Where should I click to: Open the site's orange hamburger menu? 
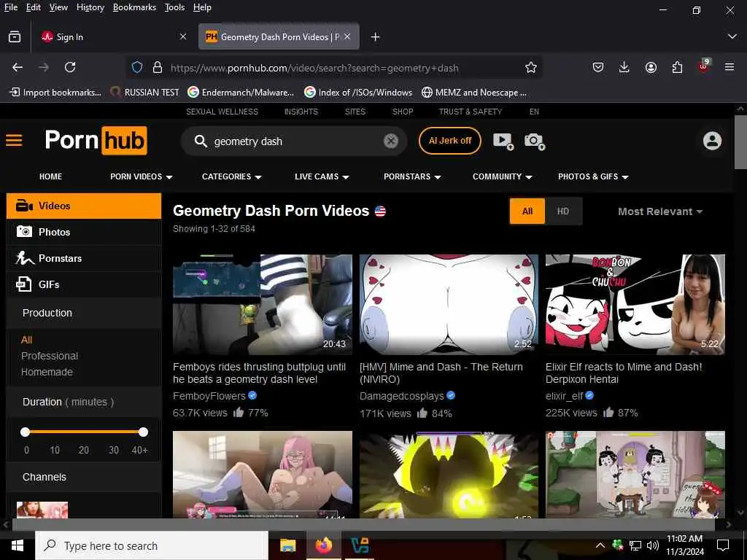14,141
